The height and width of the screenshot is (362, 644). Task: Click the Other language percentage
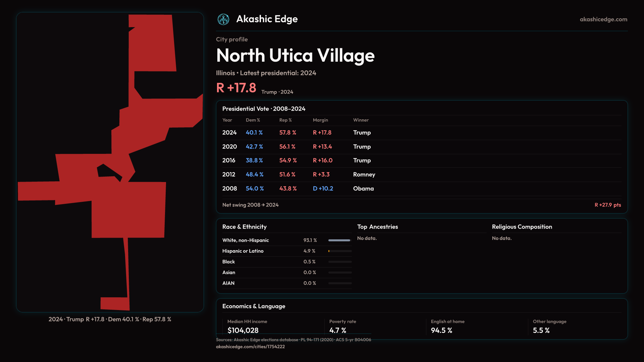(x=541, y=330)
